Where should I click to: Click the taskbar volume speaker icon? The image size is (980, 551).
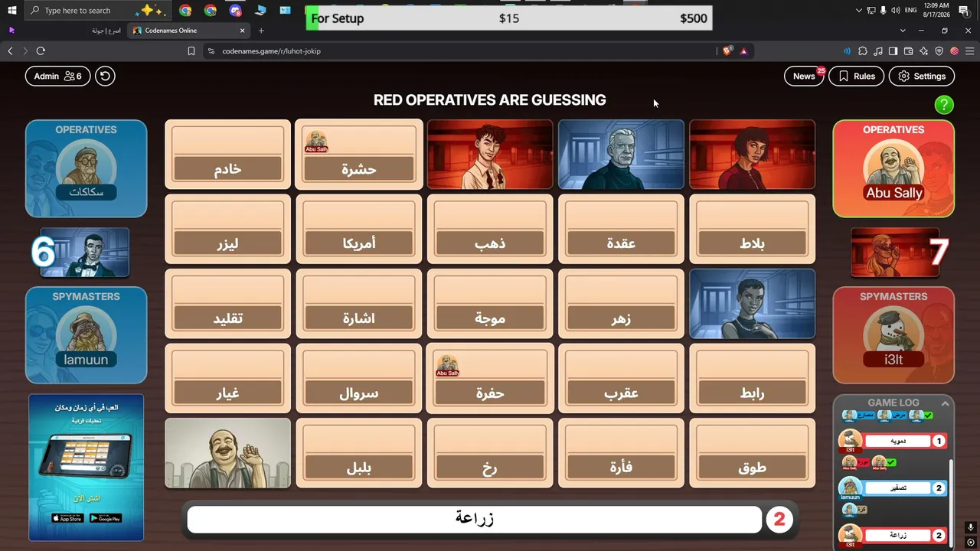pos(895,11)
